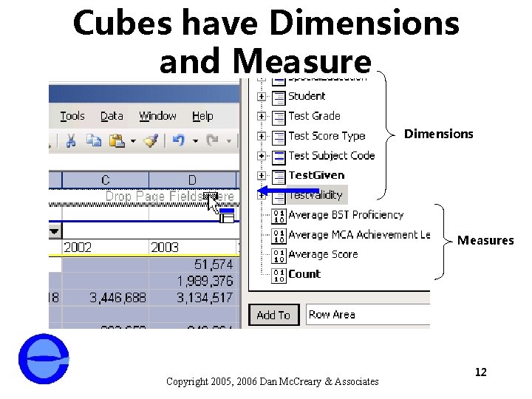Select the Average MCA Achievement measure
This screenshot has width=532, height=399.
tap(359, 235)
